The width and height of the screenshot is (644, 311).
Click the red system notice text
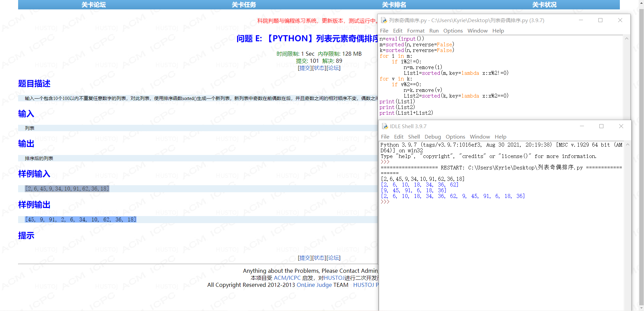pyautogui.click(x=317, y=21)
